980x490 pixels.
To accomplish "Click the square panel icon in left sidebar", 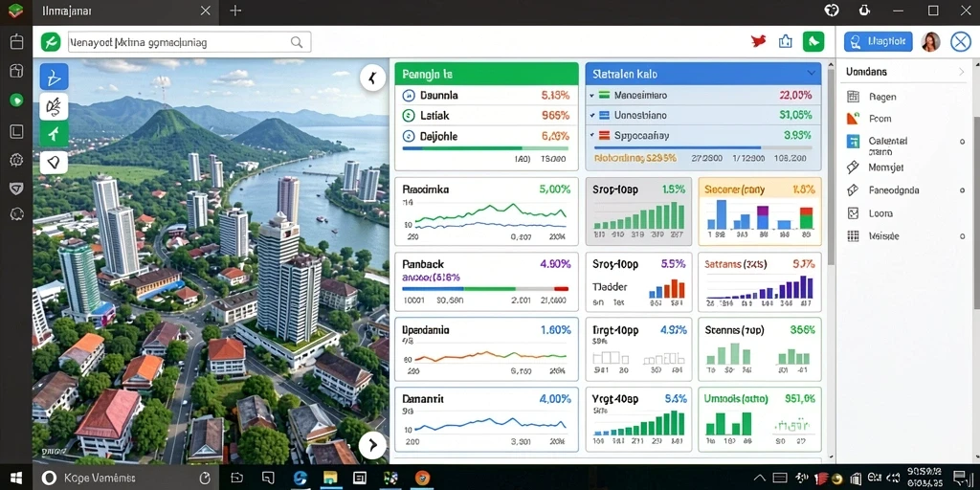I will tap(16, 131).
